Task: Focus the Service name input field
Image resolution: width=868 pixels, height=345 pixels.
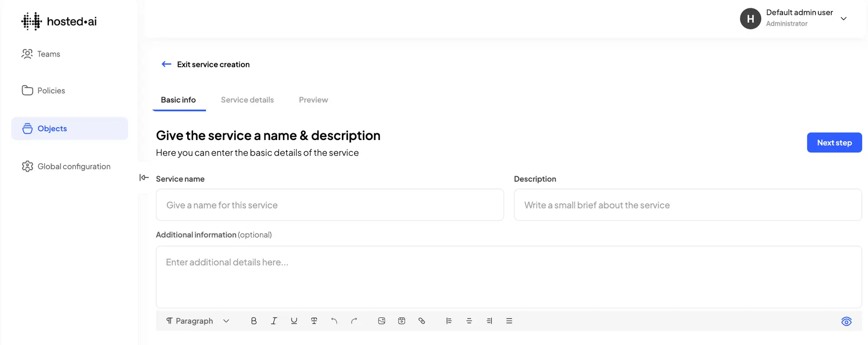Action: pos(330,205)
